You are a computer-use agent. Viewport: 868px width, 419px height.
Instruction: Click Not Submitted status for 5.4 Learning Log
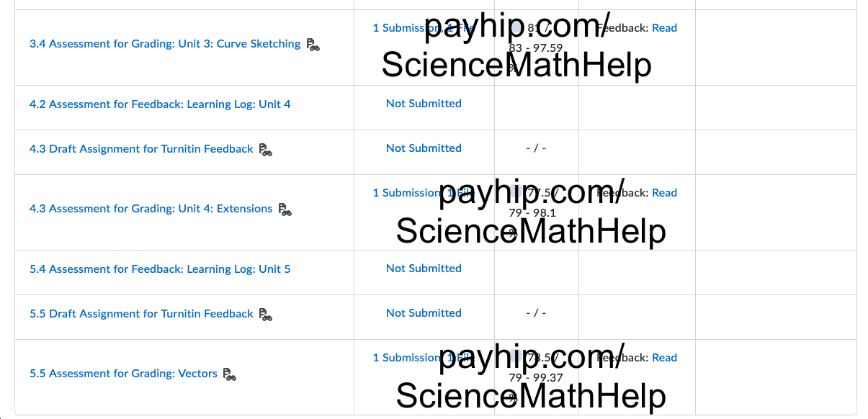[x=424, y=269]
